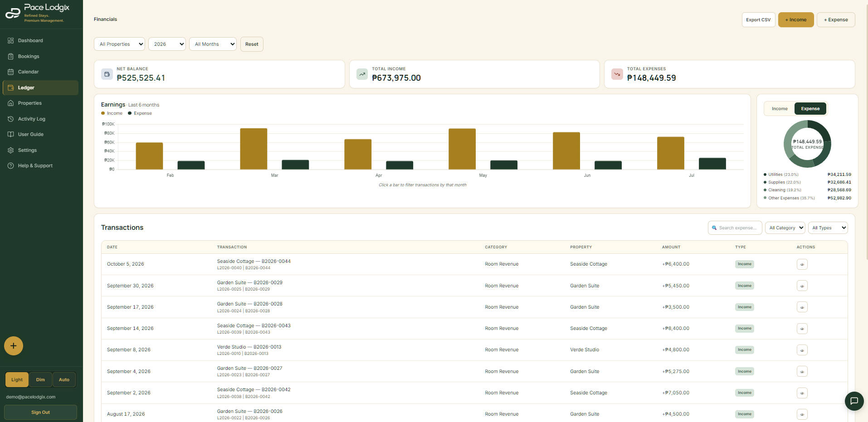
Task: View the September 14, 2026 transaction details
Action: click(x=802, y=329)
